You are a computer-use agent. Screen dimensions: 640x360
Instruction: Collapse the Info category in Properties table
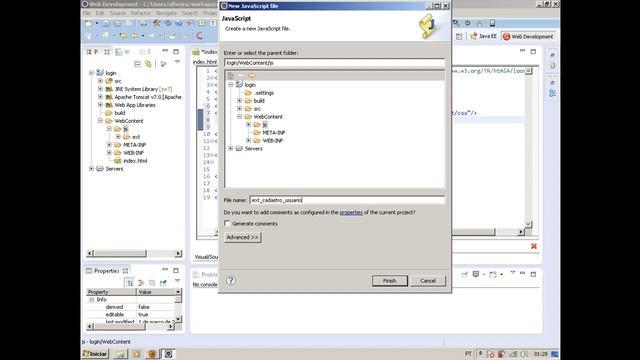click(x=91, y=300)
